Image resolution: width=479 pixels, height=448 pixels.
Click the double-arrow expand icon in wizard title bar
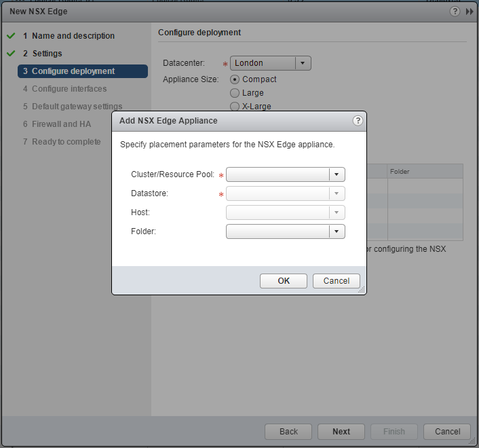(x=470, y=12)
